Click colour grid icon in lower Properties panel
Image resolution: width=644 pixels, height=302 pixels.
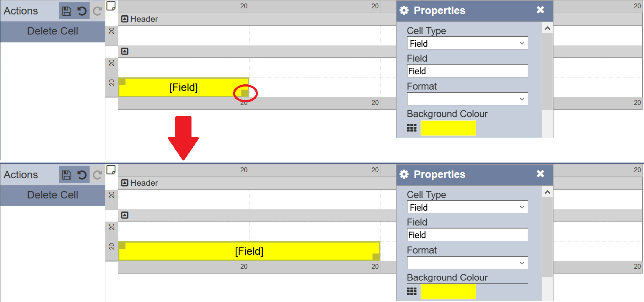(411, 291)
